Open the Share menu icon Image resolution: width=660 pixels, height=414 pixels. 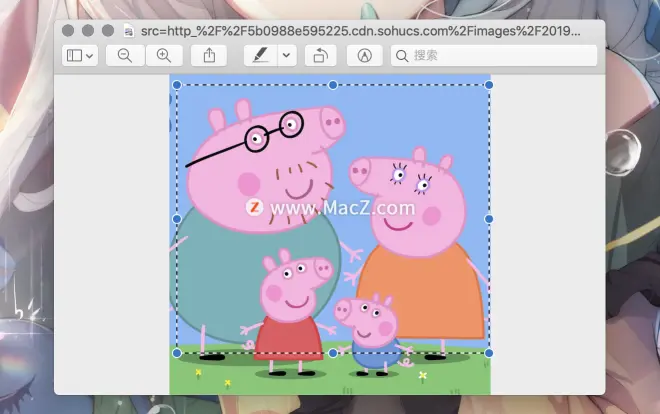(209, 56)
